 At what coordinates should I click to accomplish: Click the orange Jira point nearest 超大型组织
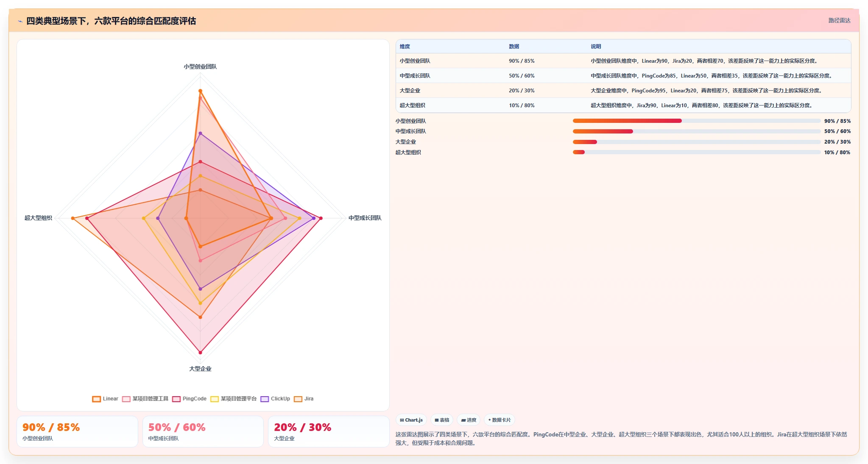point(73,218)
